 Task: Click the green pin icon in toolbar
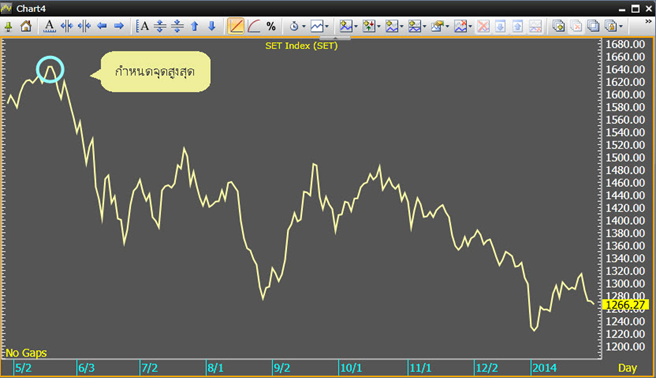pos(8,27)
